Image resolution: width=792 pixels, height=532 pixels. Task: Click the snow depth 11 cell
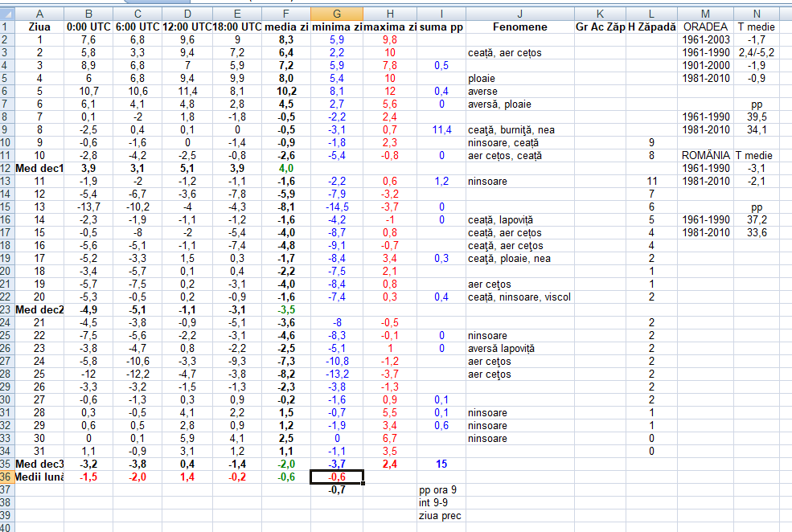click(x=651, y=181)
